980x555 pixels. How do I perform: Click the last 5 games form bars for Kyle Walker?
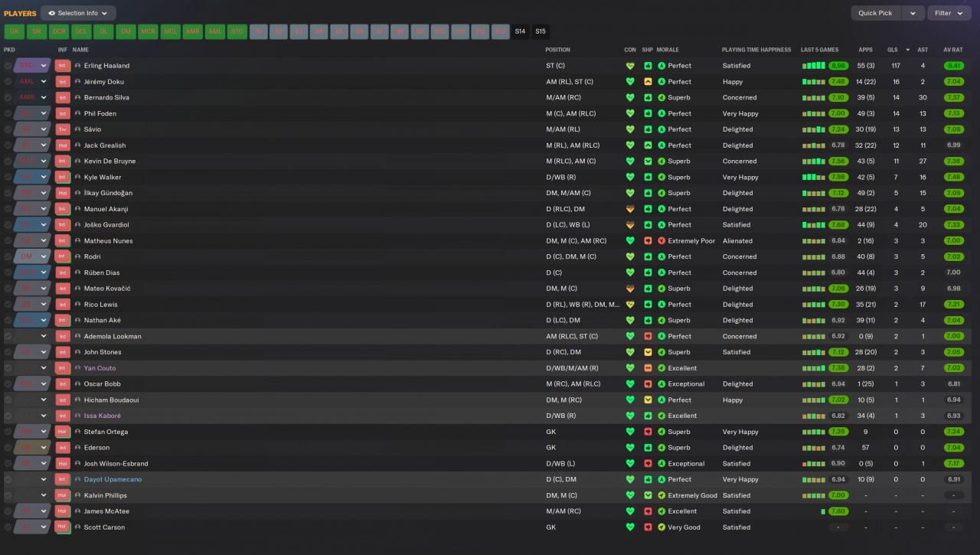(x=814, y=178)
